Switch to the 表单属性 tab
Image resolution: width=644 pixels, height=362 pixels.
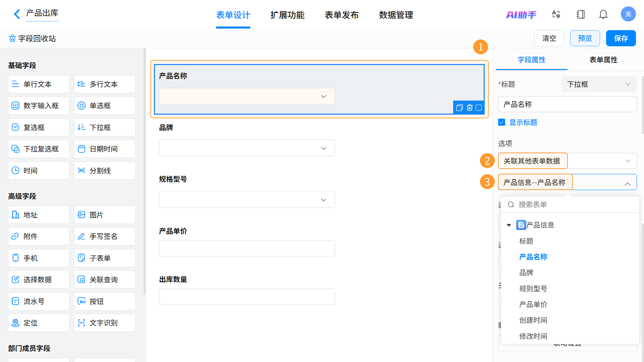[603, 60]
